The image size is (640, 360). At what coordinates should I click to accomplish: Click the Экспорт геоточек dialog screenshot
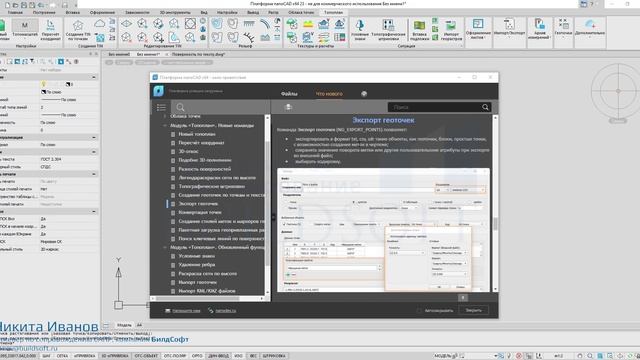click(383, 230)
